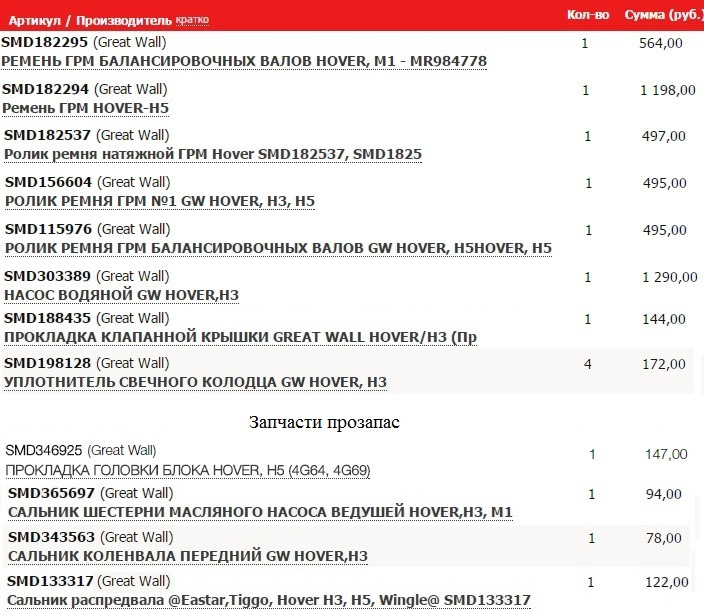Click the price 495,00 in the SMD115976 row
The height and width of the screenshot is (615, 704).
tap(664, 230)
